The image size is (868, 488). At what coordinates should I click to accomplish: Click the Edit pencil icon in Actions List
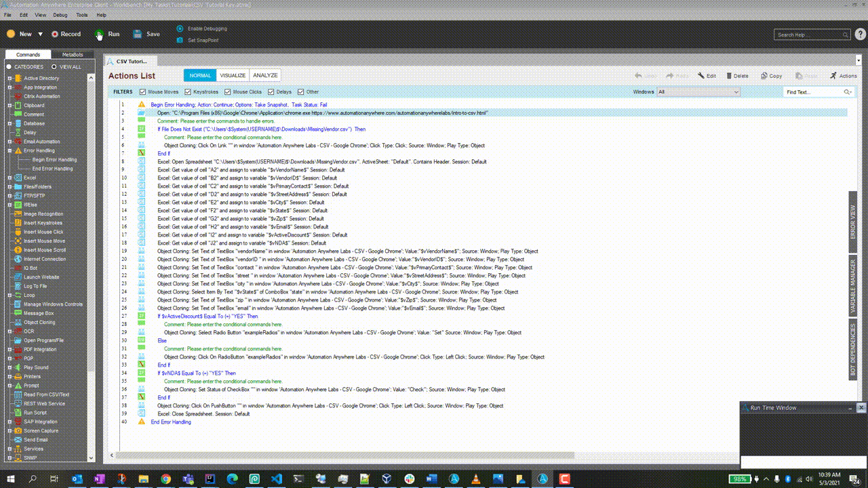click(703, 76)
